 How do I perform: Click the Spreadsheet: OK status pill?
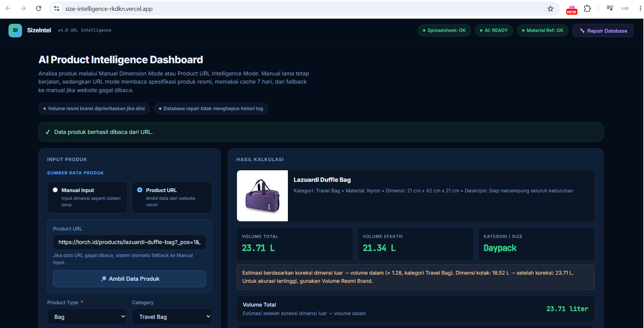point(444,30)
